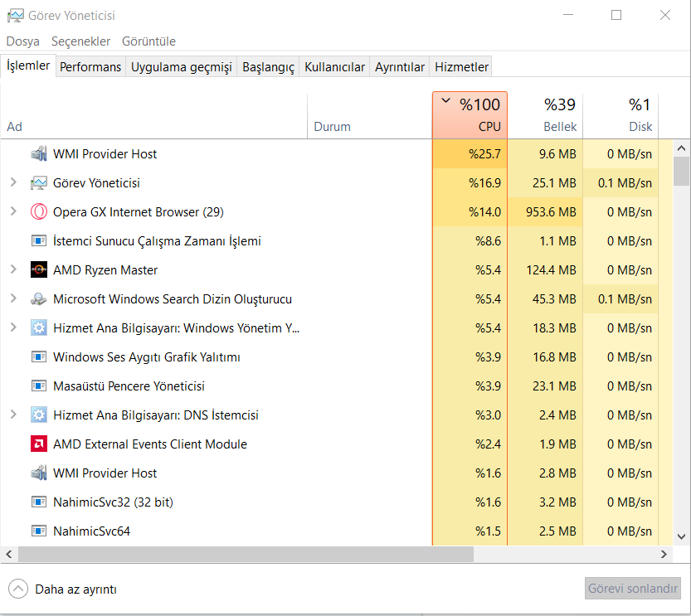Click the vertical scrollbar down arrow

[x=682, y=536]
